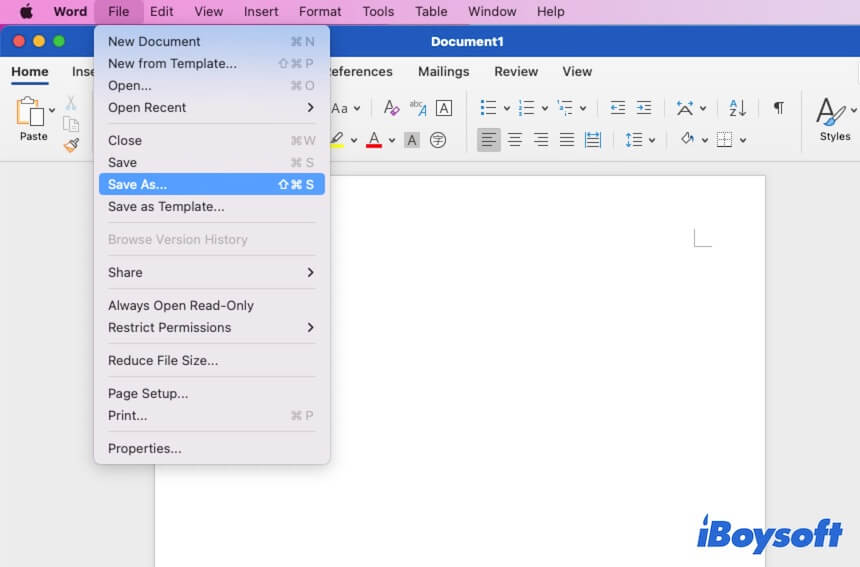Image resolution: width=860 pixels, height=567 pixels.
Task: Select the Format Painter brush icon
Action: pos(71,145)
